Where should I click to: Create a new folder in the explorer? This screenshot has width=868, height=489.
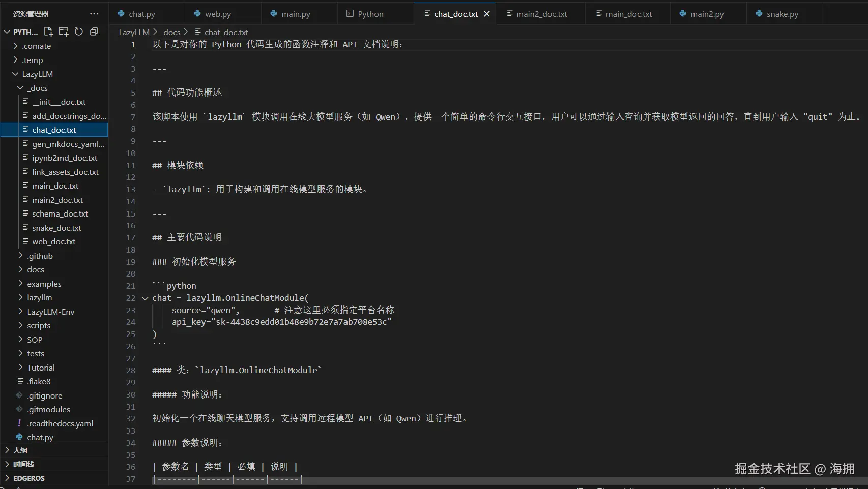coord(64,32)
